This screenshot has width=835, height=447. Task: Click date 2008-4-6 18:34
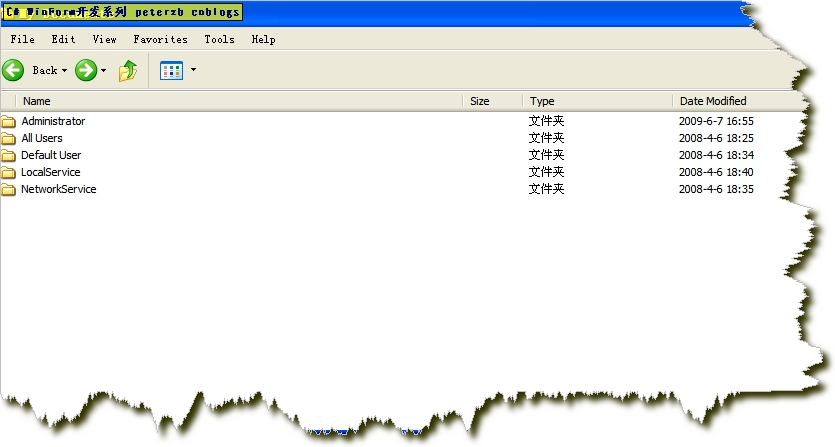(716, 156)
